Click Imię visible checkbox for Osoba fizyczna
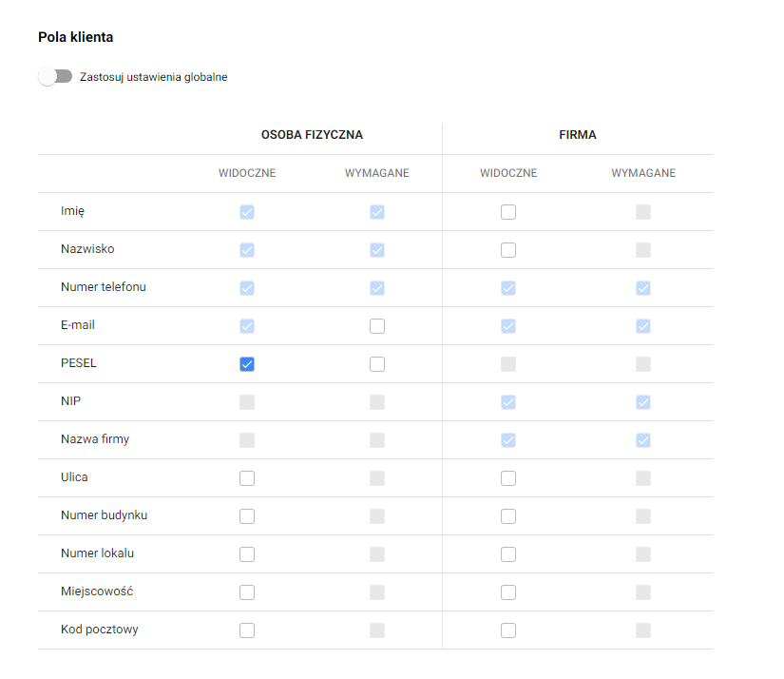 pyautogui.click(x=247, y=211)
